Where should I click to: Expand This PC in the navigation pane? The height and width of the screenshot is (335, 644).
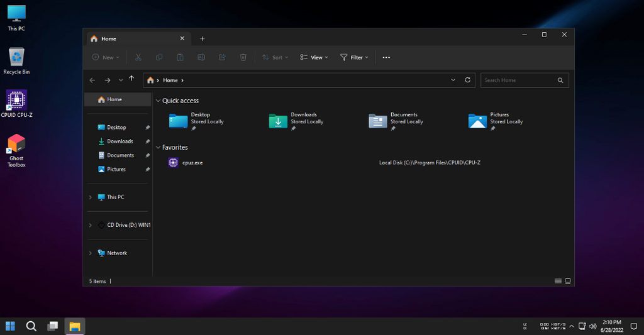pos(91,197)
